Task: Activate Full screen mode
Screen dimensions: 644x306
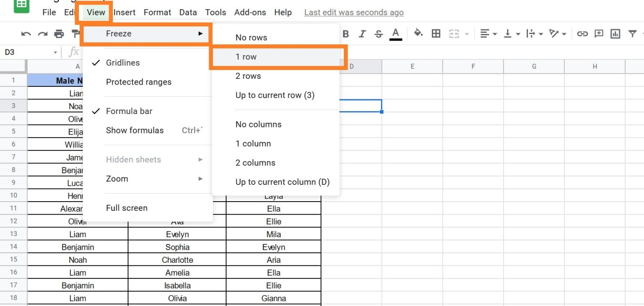Action: click(127, 208)
